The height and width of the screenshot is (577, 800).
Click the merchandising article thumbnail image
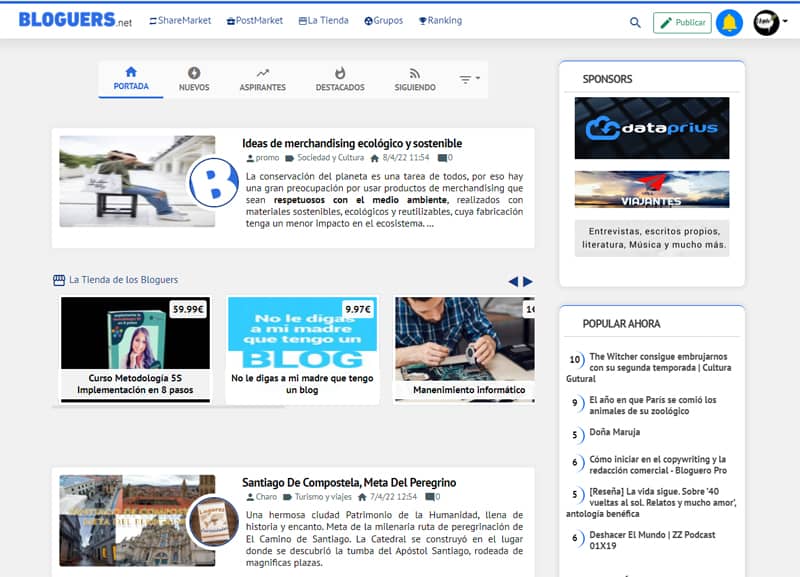137,181
